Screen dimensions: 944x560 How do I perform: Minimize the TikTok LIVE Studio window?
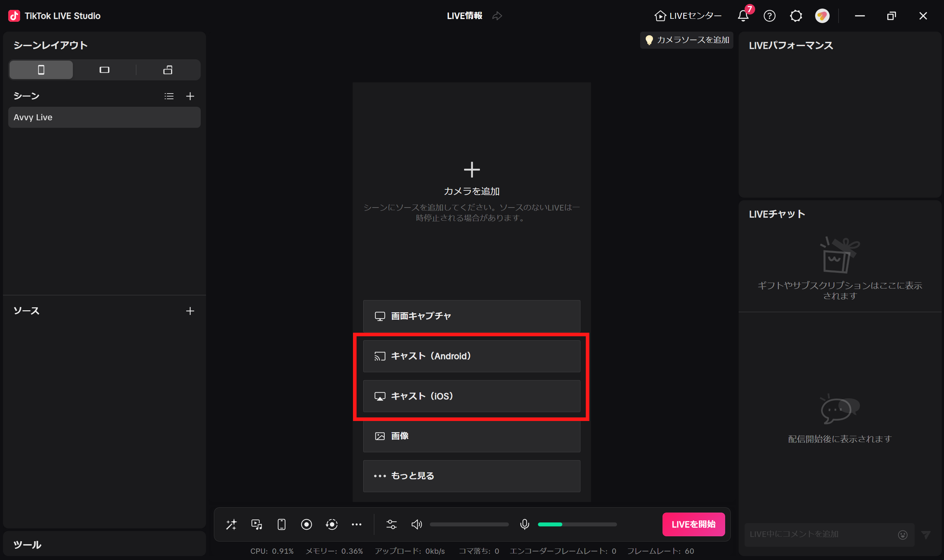(860, 16)
